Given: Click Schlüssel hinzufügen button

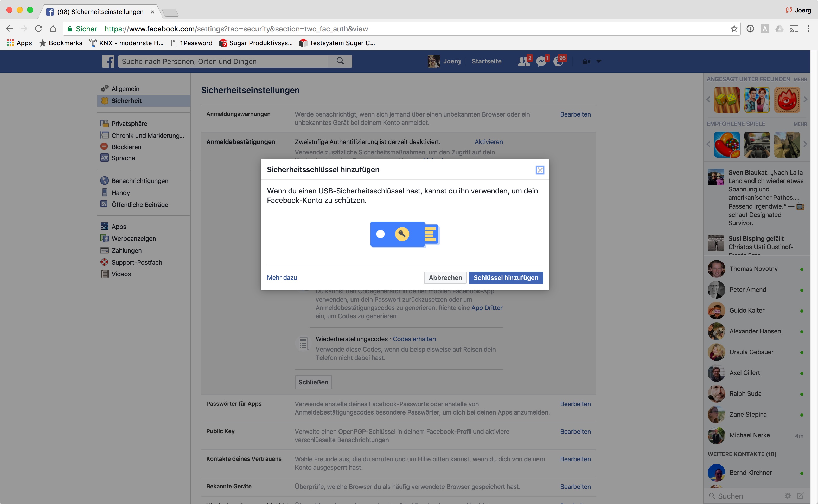Looking at the screenshot, I should pos(506,278).
